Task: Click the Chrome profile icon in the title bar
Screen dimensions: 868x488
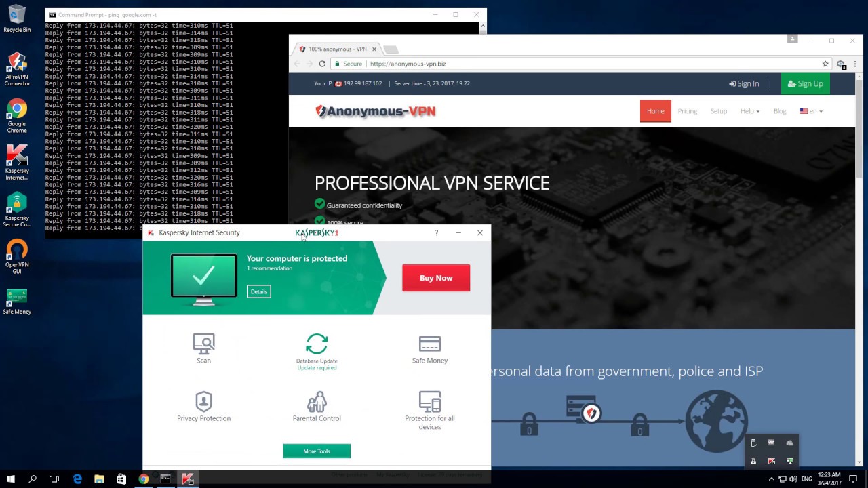Action: pyautogui.click(x=792, y=39)
